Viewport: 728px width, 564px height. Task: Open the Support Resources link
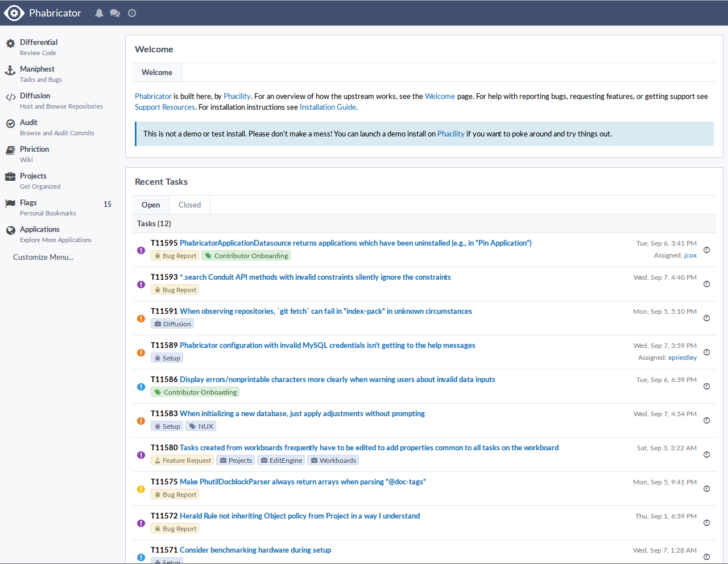coord(165,107)
